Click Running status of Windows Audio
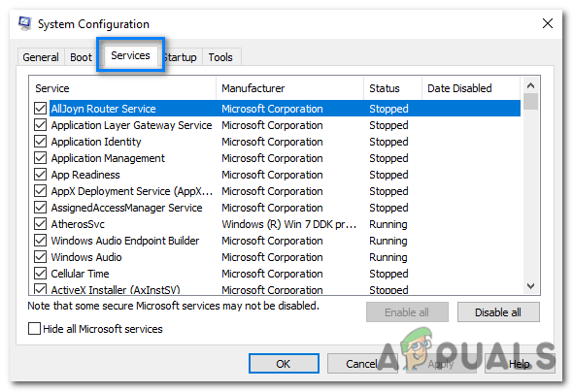The image size is (573, 392). (x=388, y=257)
